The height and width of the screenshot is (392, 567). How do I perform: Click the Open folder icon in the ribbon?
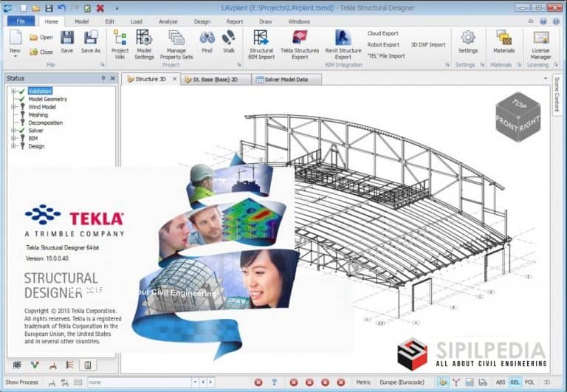click(34, 38)
